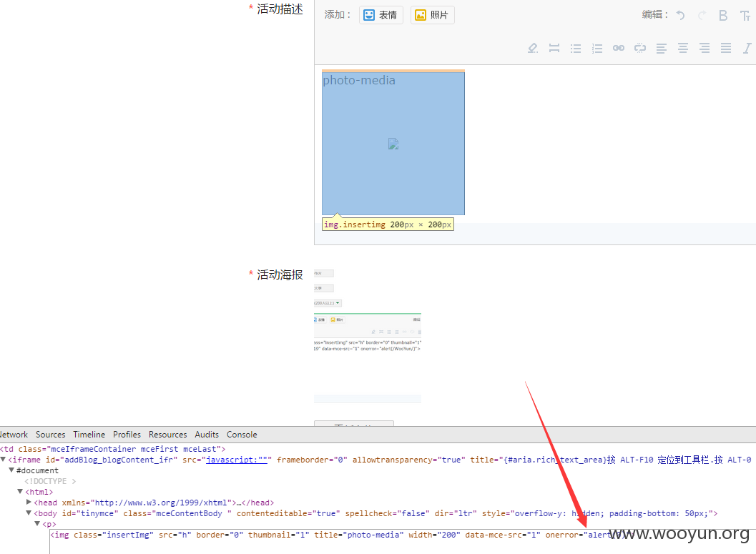Image resolution: width=756 pixels, height=554 pixels.
Task: Select the <!DOCTYPE> line
Action: coord(50,481)
